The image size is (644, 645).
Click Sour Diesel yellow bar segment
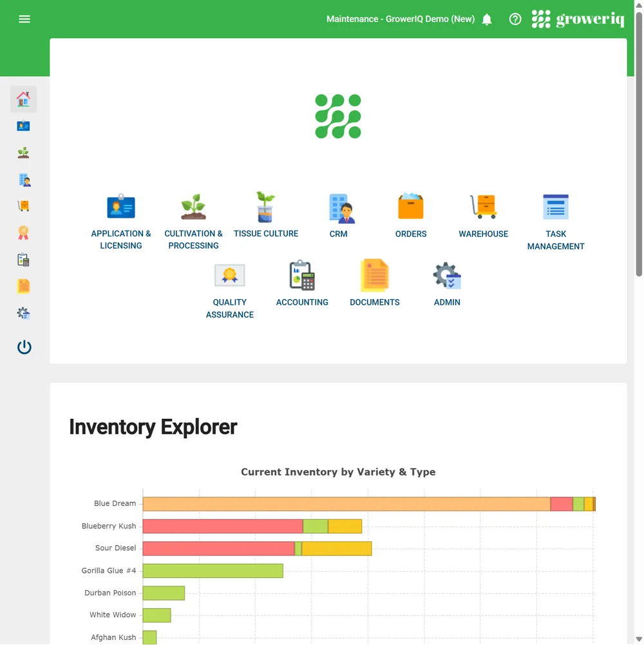coord(336,548)
